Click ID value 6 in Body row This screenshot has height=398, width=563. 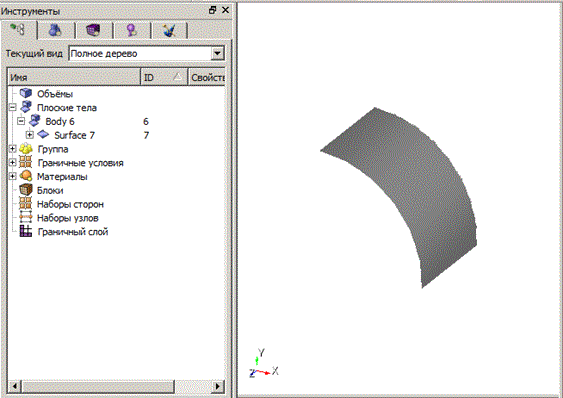(x=146, y=122)
